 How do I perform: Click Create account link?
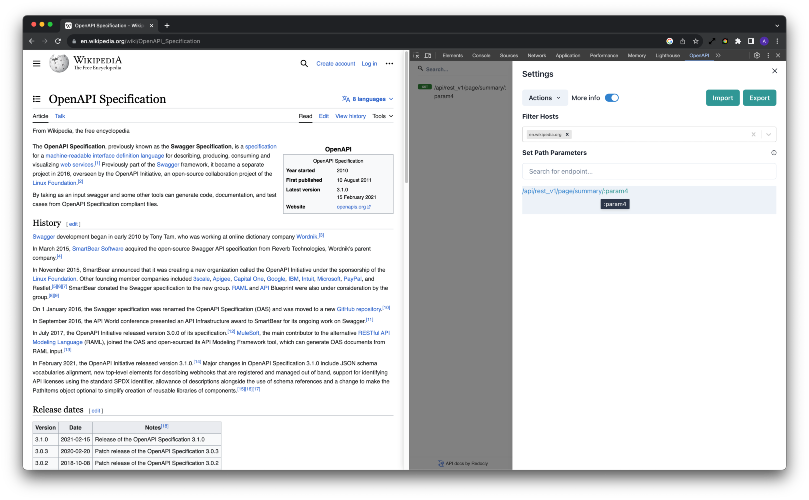click(x=336, y=63)
